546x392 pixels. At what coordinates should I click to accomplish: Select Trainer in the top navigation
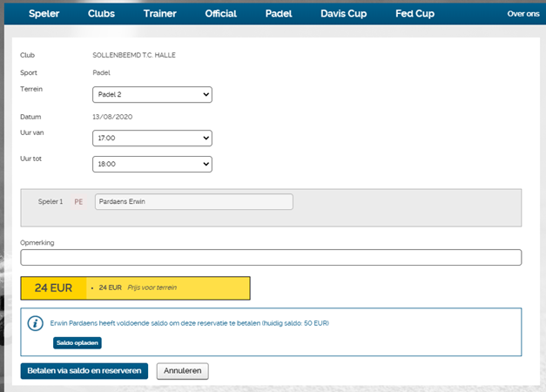click(x=160, y=14)
